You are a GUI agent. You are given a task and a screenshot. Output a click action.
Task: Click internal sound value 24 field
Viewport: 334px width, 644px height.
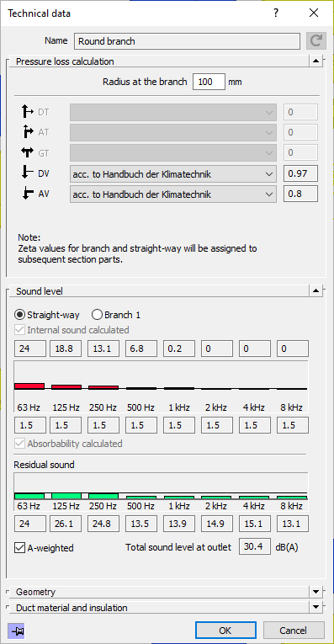[x=30, y=349]
